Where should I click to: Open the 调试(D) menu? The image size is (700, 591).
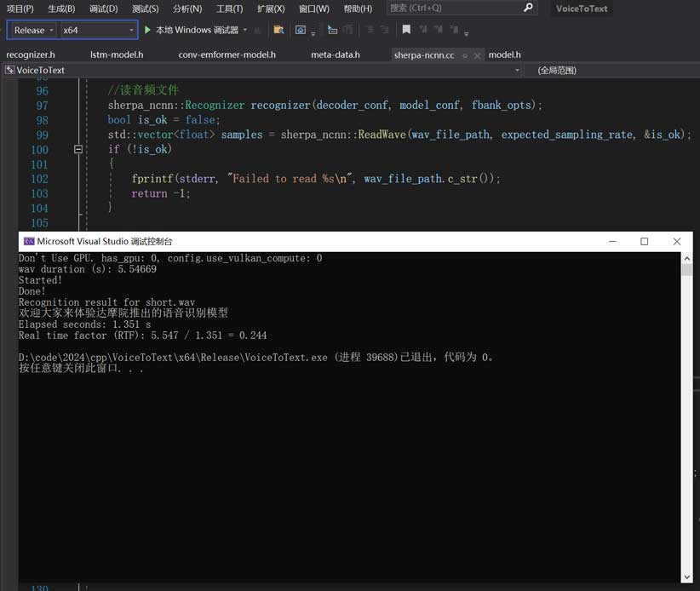pyautogui.click(x=103, y=9)
